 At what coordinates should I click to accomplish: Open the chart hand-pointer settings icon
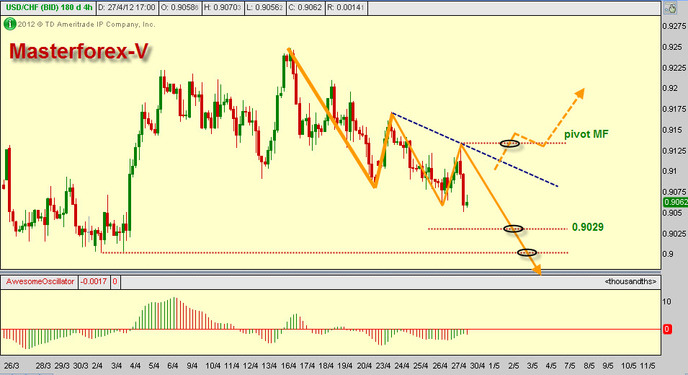(x=670, y=8)
